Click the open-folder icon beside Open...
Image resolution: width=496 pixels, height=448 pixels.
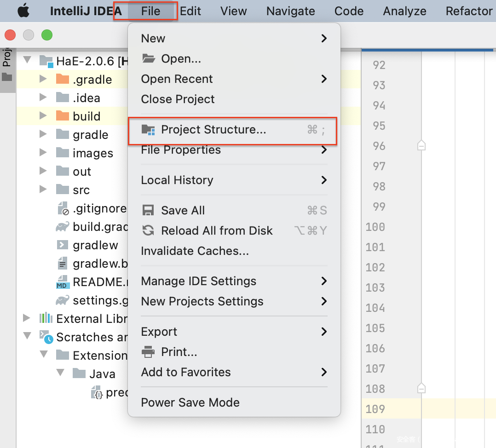148,58
